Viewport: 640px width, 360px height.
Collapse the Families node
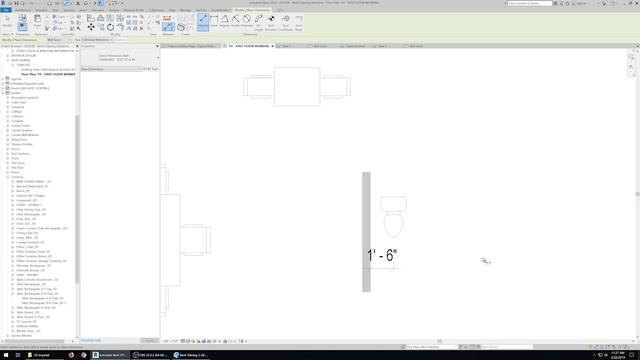(3, 93)
